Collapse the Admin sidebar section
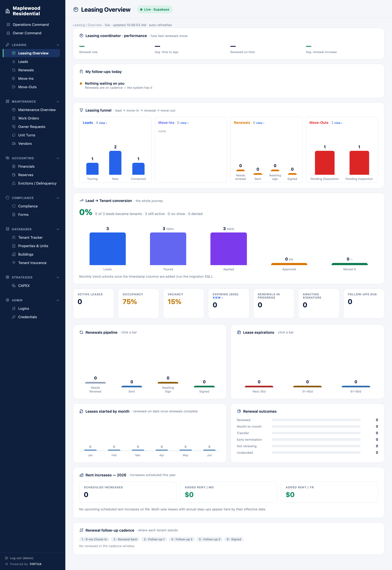 coord(58,300)
